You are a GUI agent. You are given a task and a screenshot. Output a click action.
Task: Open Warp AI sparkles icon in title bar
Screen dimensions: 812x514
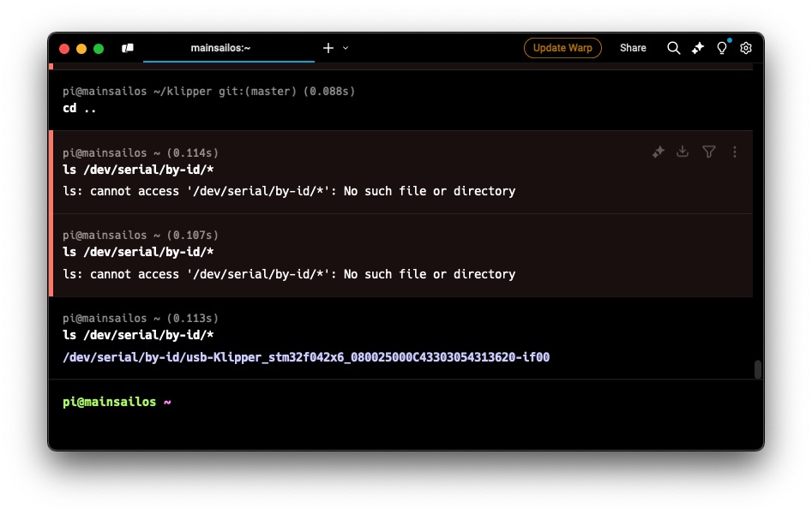pos(698,48)
